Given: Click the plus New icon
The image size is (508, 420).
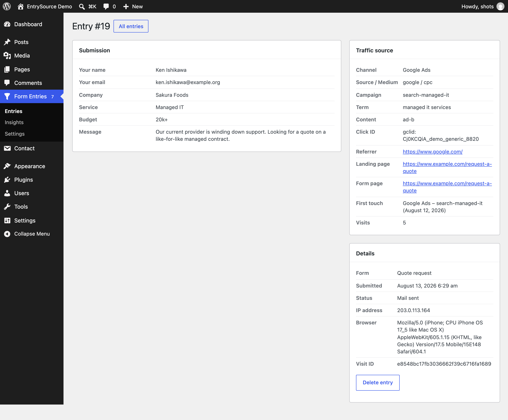Looking at the screenshot, I should pyautogui.click(x=126, y=7).
